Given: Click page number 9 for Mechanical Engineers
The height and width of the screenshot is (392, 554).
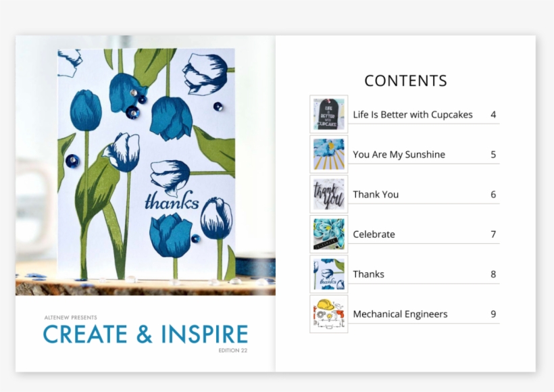Looking at the screenshot, I should tap(493, 314).
